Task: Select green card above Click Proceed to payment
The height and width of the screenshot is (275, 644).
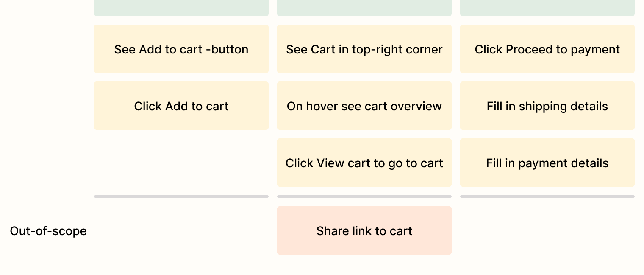Action: click(547, 8)
